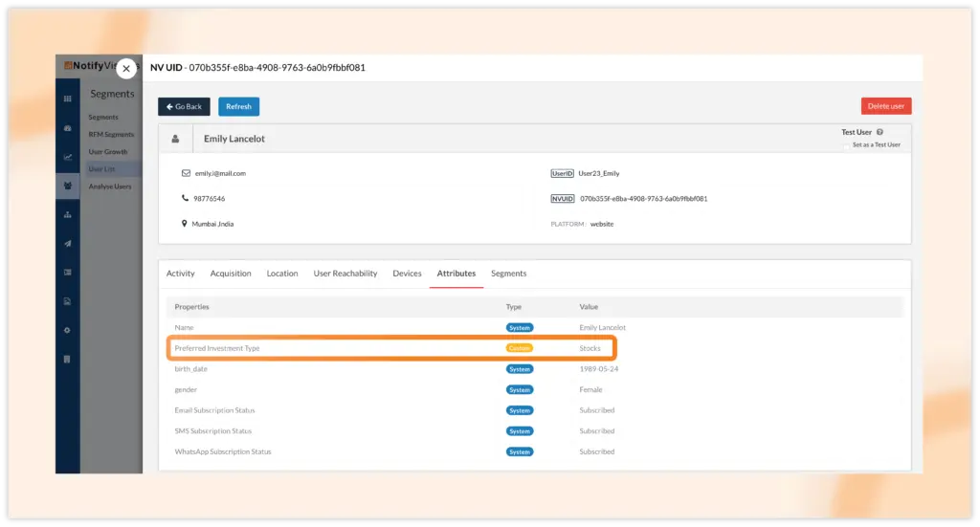Viewport: 980px width, 527px height.
Task: Click the blue Refresh button
Action: tap(238, 107)
